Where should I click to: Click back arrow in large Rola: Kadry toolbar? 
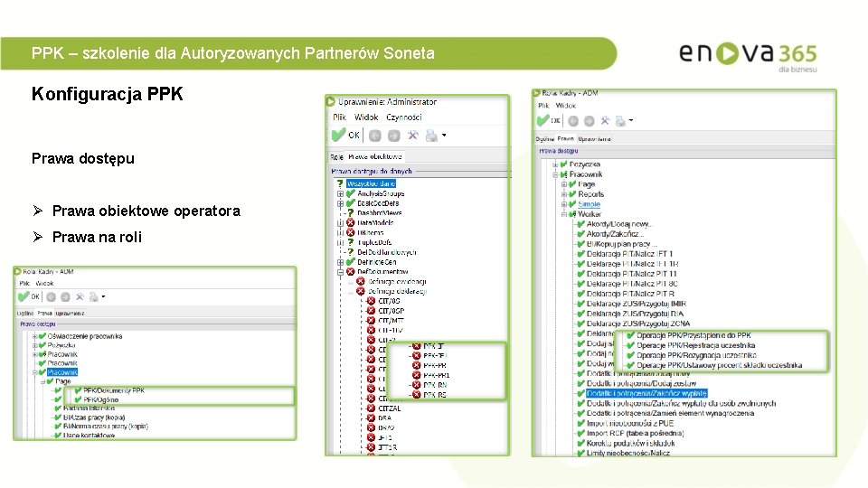[x=573, y=120]
